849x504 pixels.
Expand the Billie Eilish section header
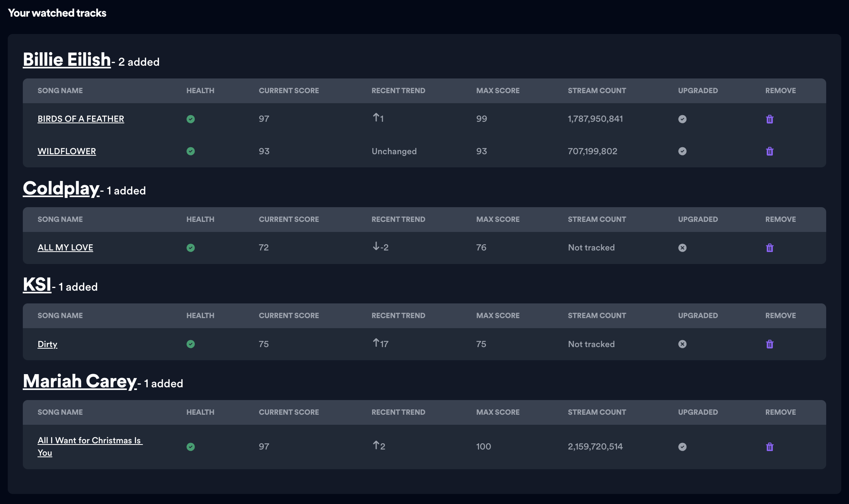[x=66, y=59]
